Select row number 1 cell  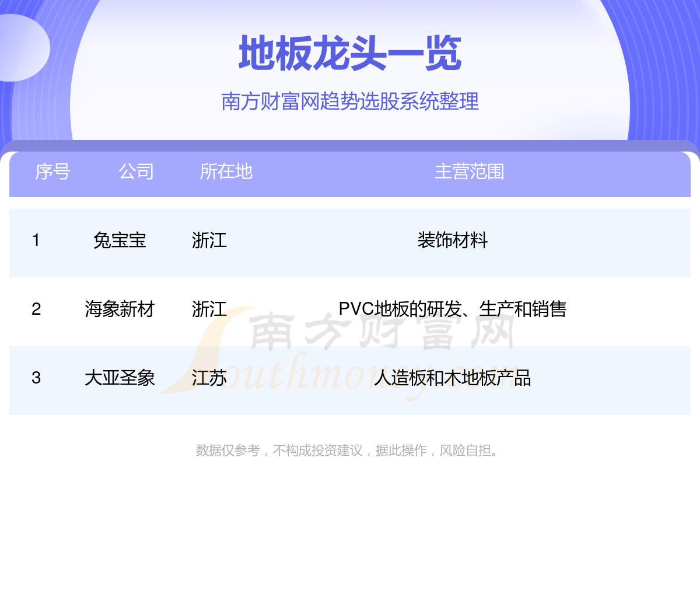click(36, 240)
